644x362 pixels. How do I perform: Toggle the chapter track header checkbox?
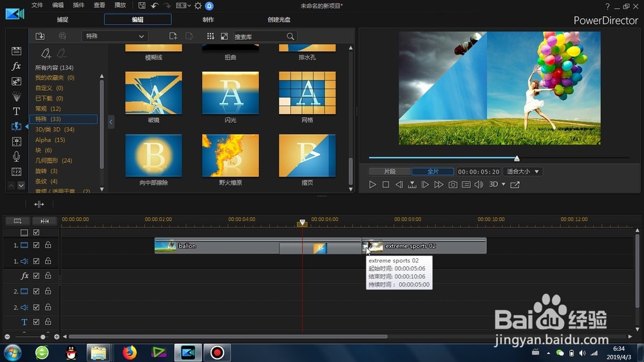click(x=36, y=233)
